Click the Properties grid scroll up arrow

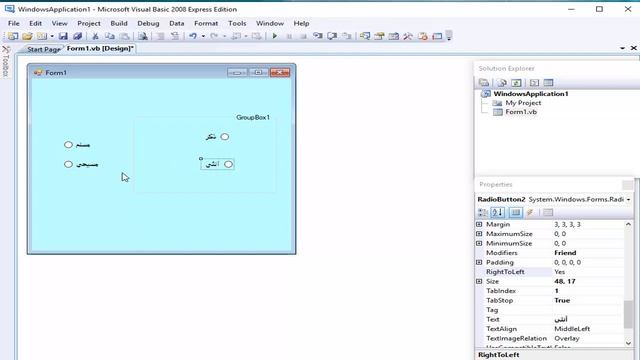tap(628, 224)
